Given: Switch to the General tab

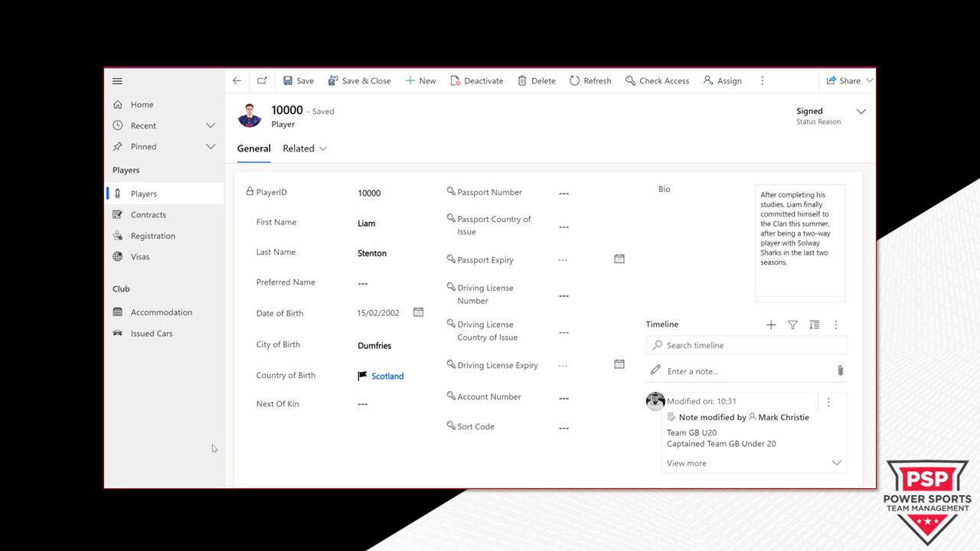Looking at the screenshot, I should pos(253,148).
